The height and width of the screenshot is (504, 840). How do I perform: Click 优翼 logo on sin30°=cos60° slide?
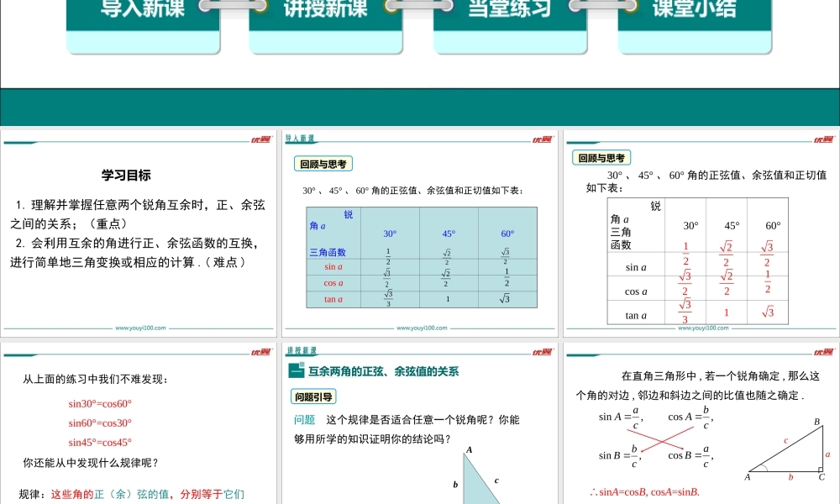click(x=260, y=352)
